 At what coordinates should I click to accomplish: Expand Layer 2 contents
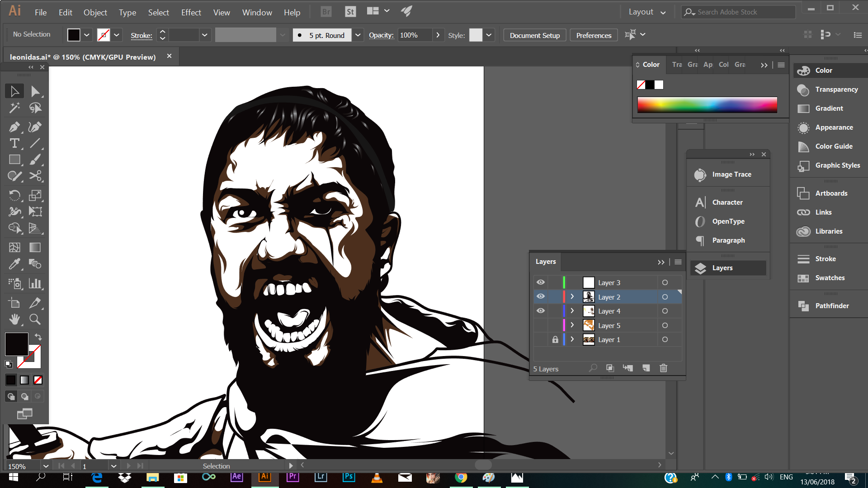point(572,297)
